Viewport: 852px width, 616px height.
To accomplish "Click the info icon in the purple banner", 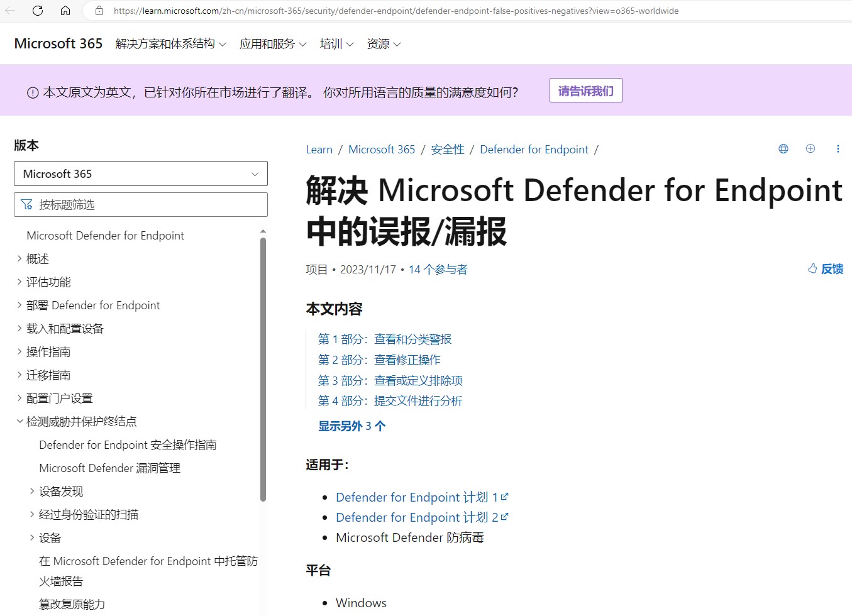I will (x=33, y=93).
